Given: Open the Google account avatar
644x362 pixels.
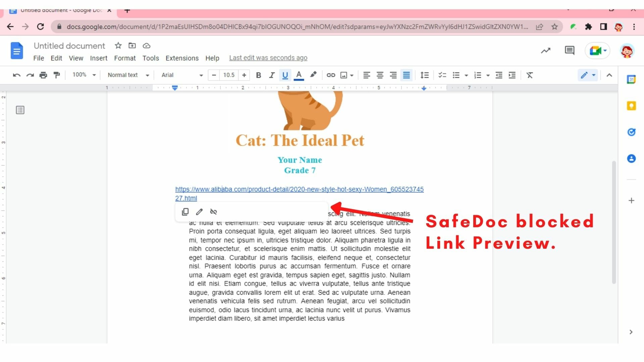Looking at the screenshot, I should coord(627,51).
